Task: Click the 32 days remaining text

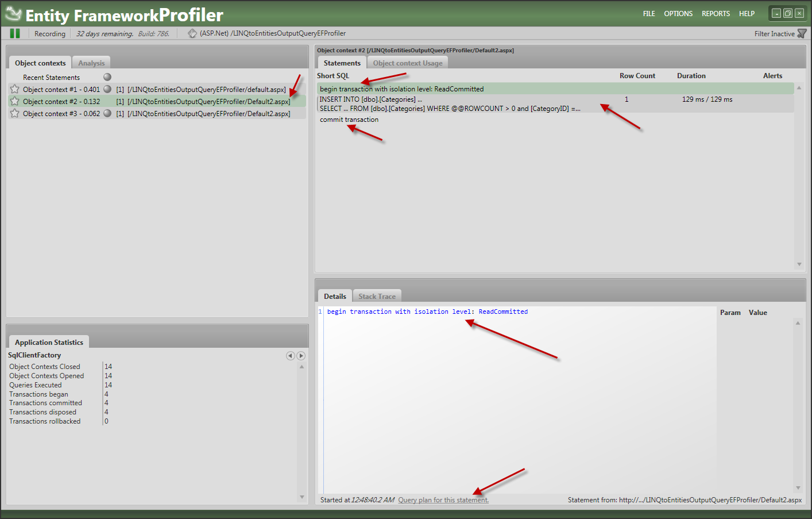Action: tap(105, 34)
